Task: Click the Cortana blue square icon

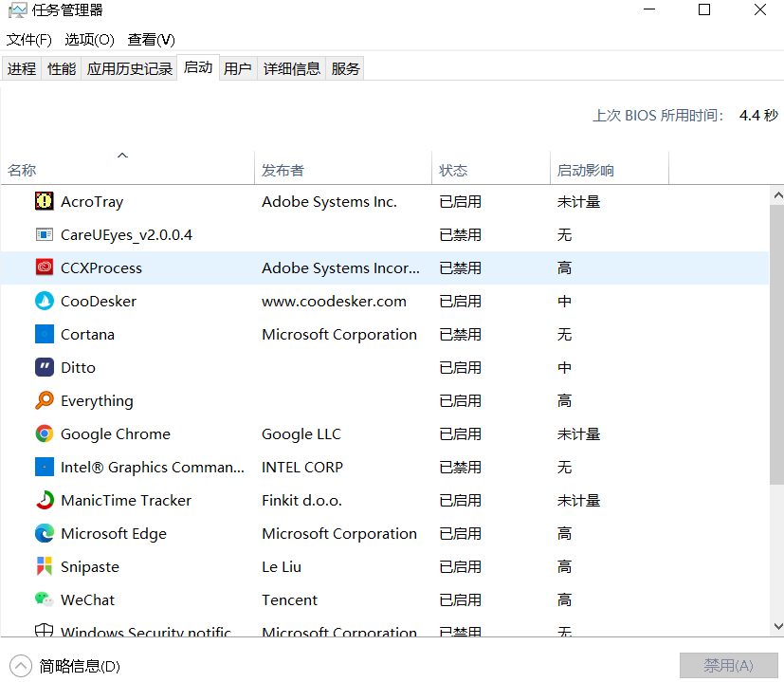Action: click(x=44, y=334)
